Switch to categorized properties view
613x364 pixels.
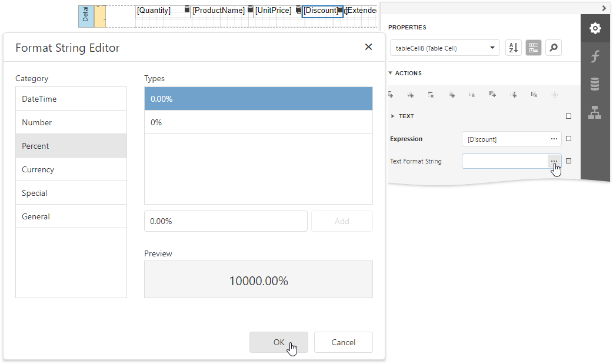tap(533, 48)
